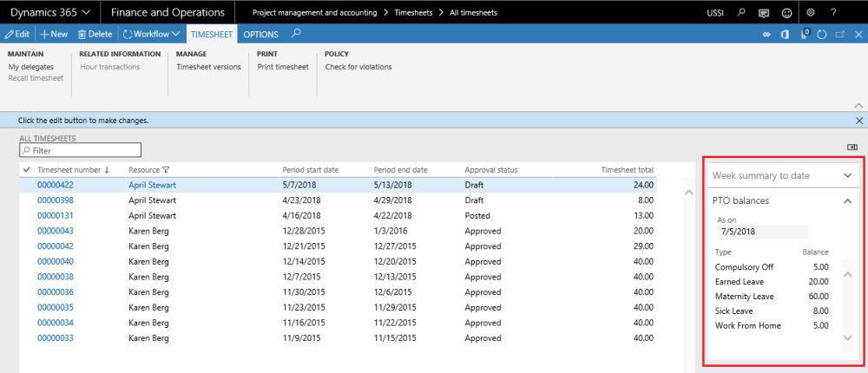Collapse the PTO balances section

click(848, 200)
